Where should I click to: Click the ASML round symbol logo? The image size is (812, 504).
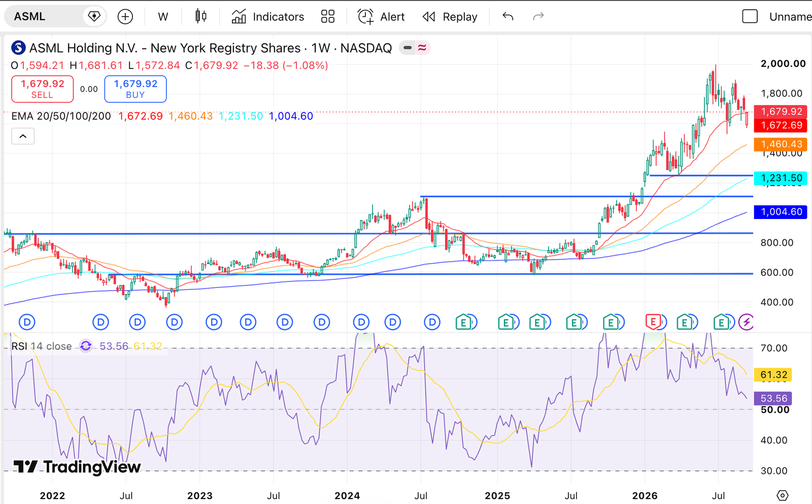point(18,48)
